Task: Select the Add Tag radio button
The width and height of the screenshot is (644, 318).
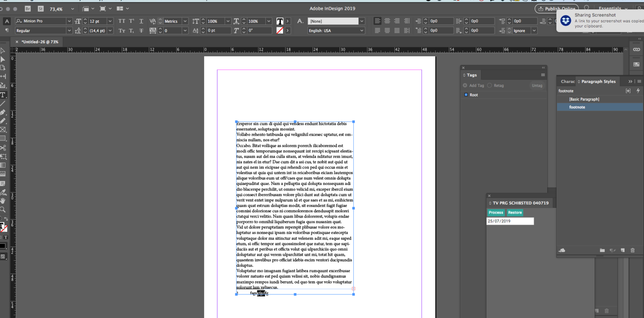Action: (465, 85)
